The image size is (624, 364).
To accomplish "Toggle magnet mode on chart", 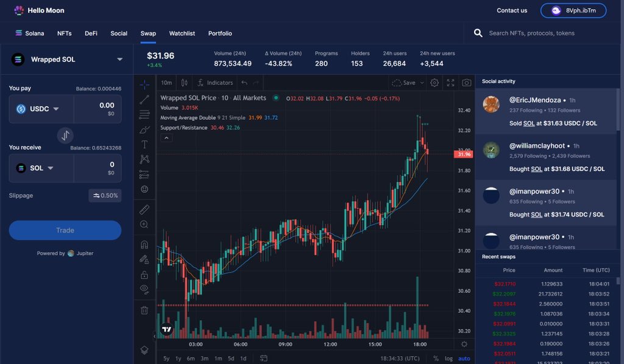I will click(144, 244).
